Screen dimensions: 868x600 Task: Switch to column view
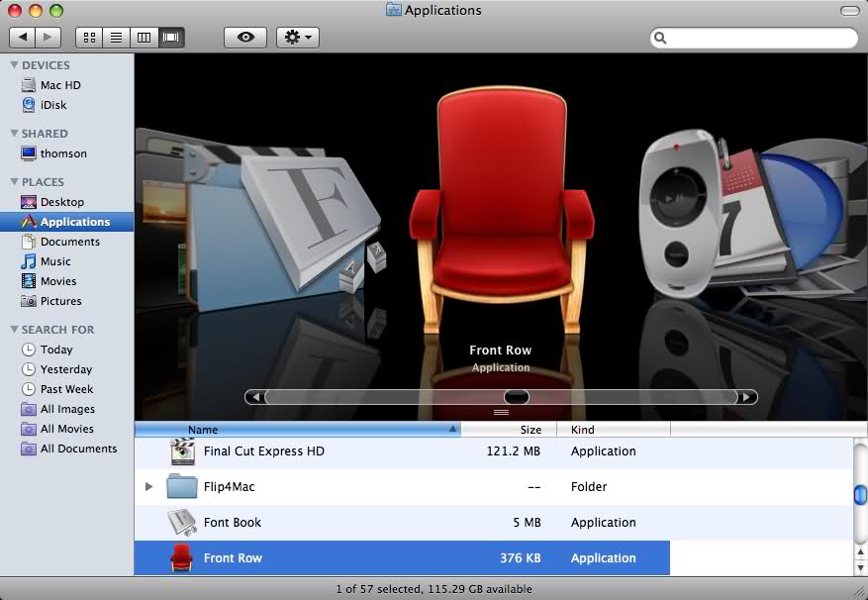click(x=144, y=37)
